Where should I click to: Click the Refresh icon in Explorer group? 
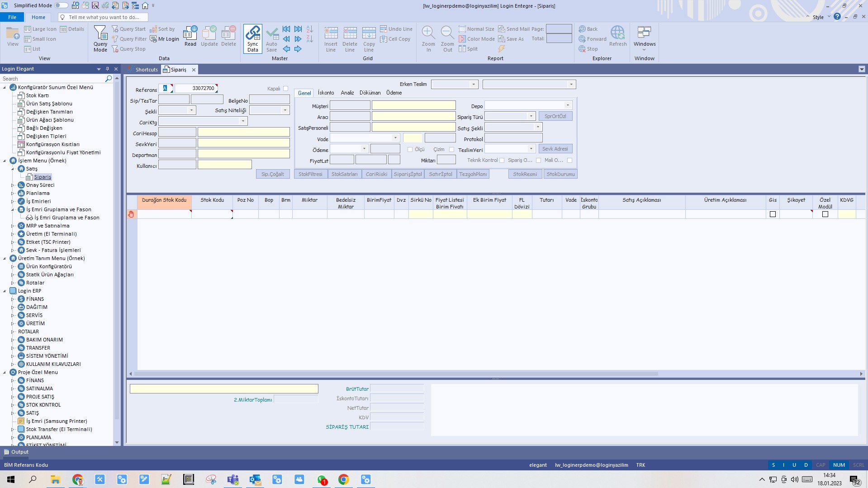tap(617, 36)
